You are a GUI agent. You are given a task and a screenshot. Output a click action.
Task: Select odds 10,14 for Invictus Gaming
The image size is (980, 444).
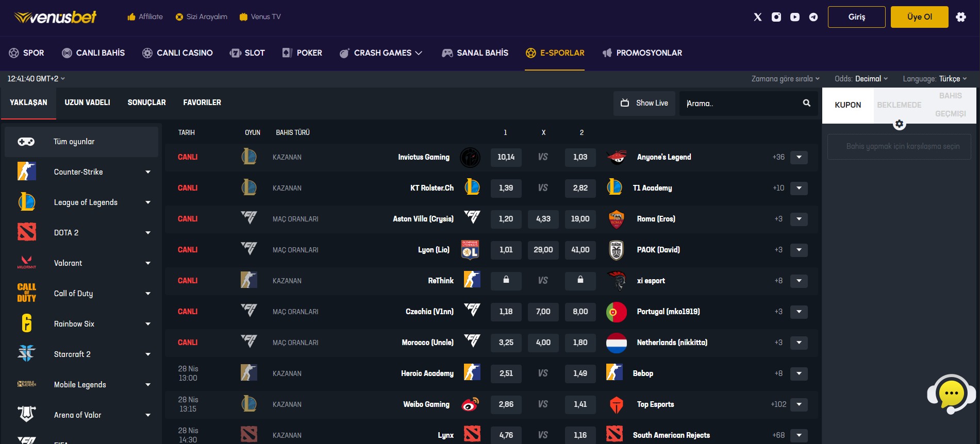click(x=506, y=157)
